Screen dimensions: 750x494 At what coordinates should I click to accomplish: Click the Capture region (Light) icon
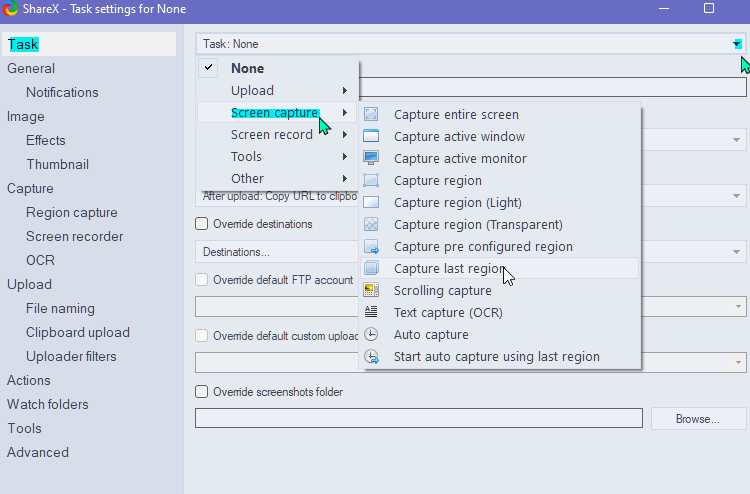371,202
